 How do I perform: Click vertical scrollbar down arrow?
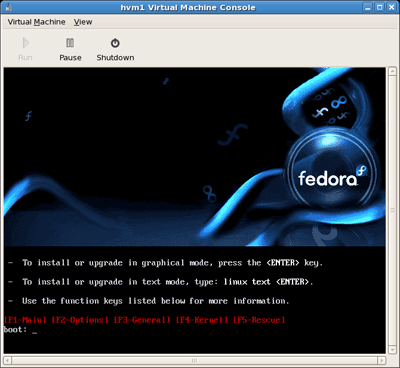pyautogui.click(x=392, y=350)
